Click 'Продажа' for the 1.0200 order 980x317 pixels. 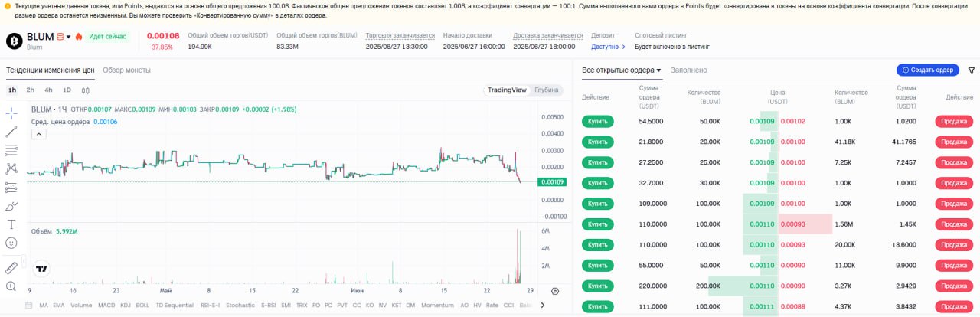click(x=954, y=121)
